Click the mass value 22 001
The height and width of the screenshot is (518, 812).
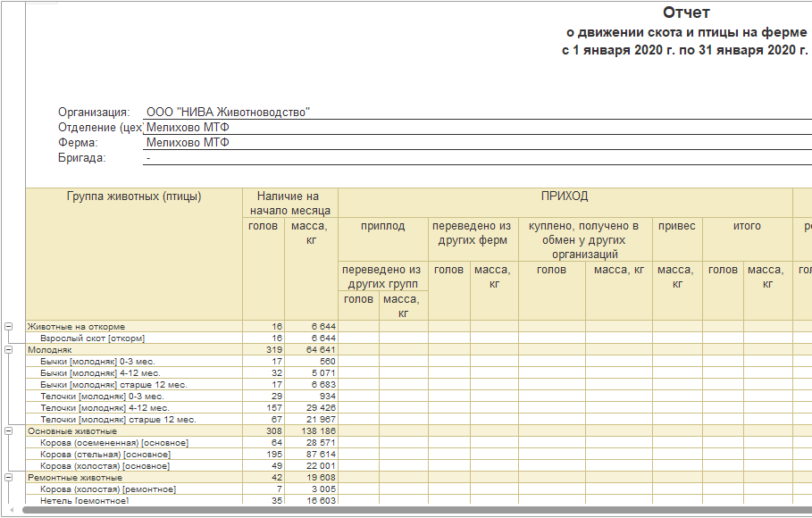tap(321, 466)
